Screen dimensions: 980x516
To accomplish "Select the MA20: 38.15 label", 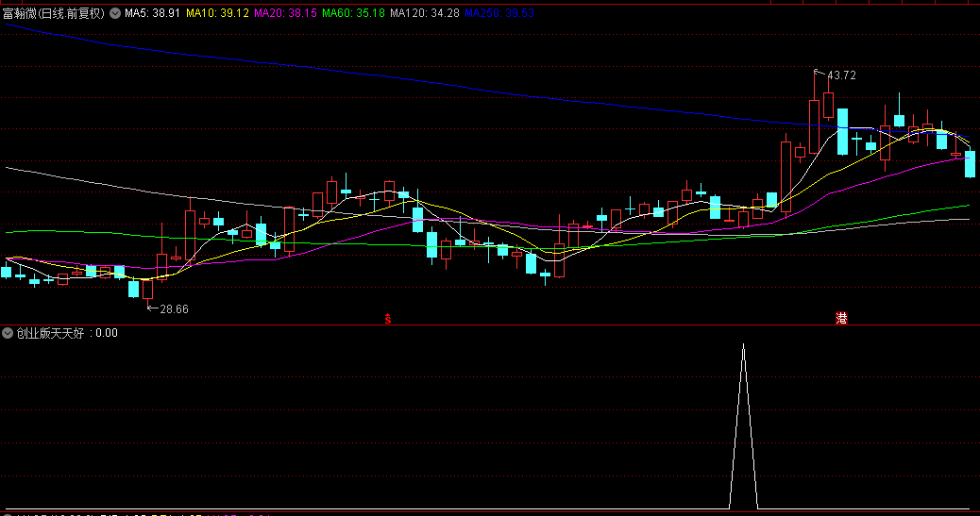I will (x=286, y=13).
